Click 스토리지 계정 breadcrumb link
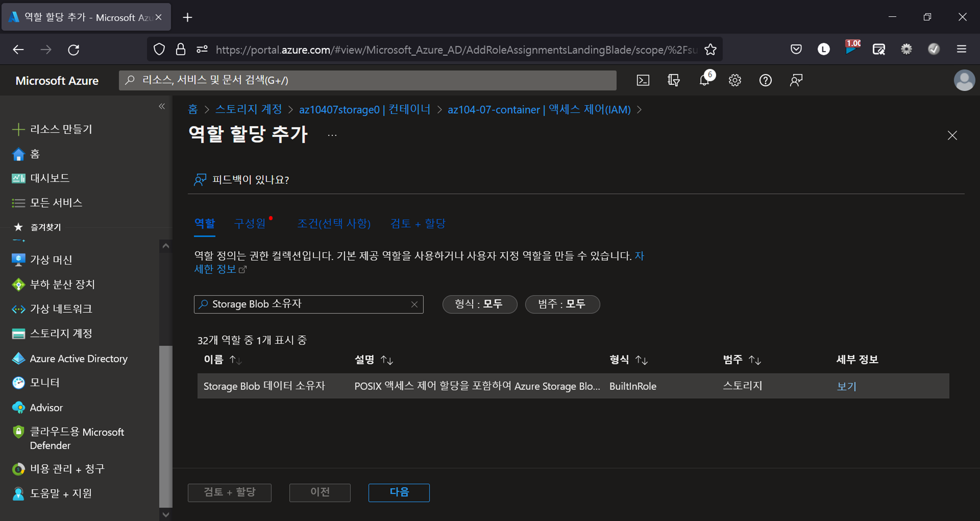 pos(249,109)
